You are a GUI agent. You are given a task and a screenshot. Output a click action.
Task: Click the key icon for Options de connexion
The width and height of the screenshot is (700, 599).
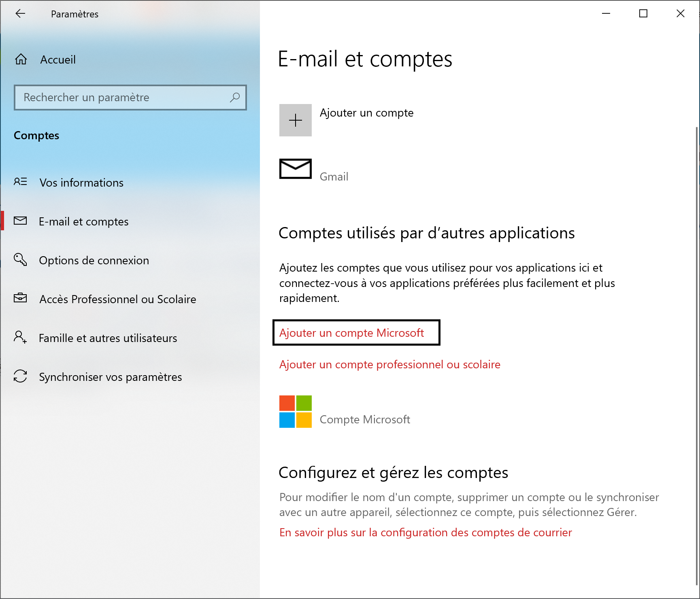pyautogui.click(x=20, y=259)
